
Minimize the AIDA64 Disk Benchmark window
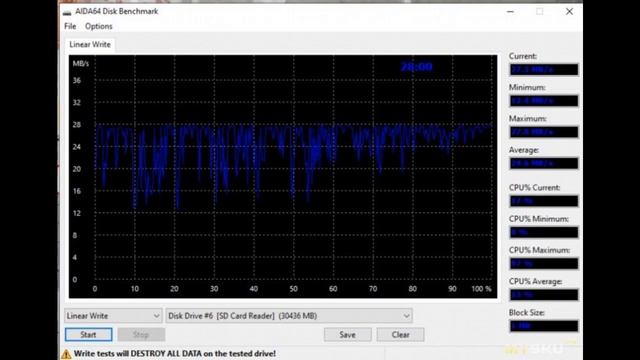tap(510, 11)
